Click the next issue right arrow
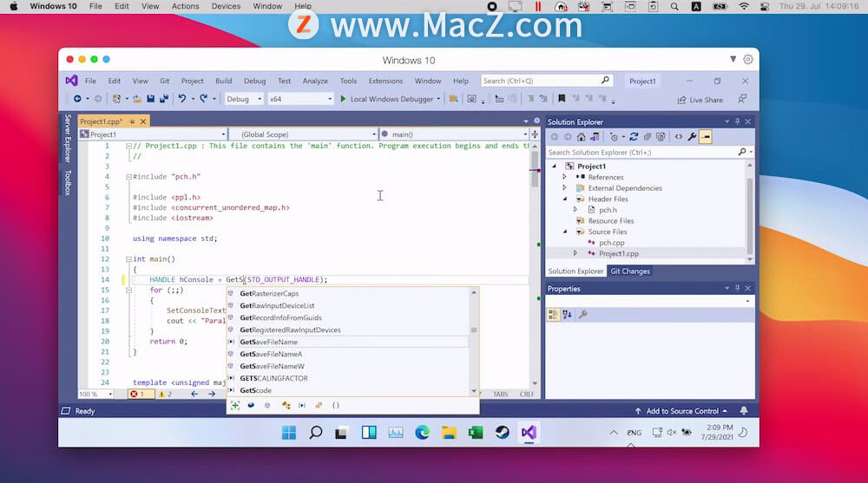Image resolution: width=868 pixels, height=483 pixels. coord(212,394)
